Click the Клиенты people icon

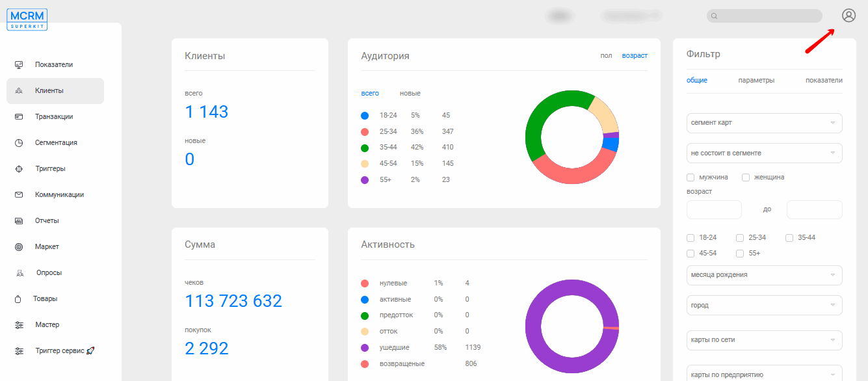19,91
